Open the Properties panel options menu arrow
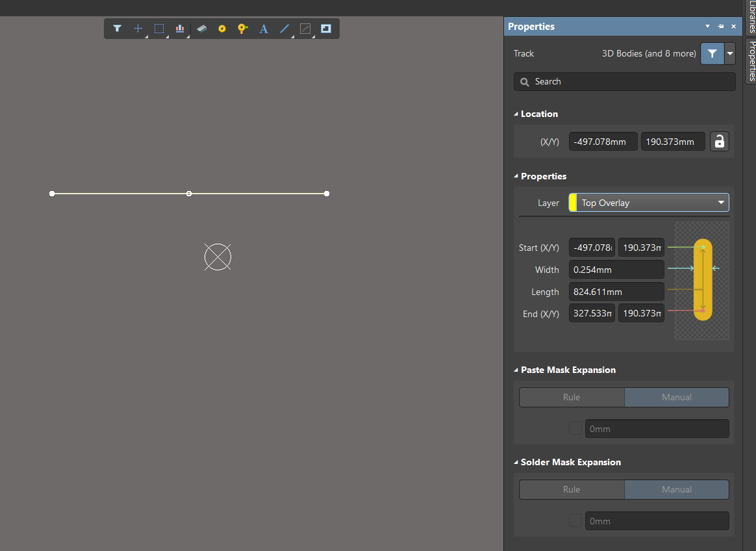Image resolution: width=756 pixels, height=551 pixels. tap(707, 27)
